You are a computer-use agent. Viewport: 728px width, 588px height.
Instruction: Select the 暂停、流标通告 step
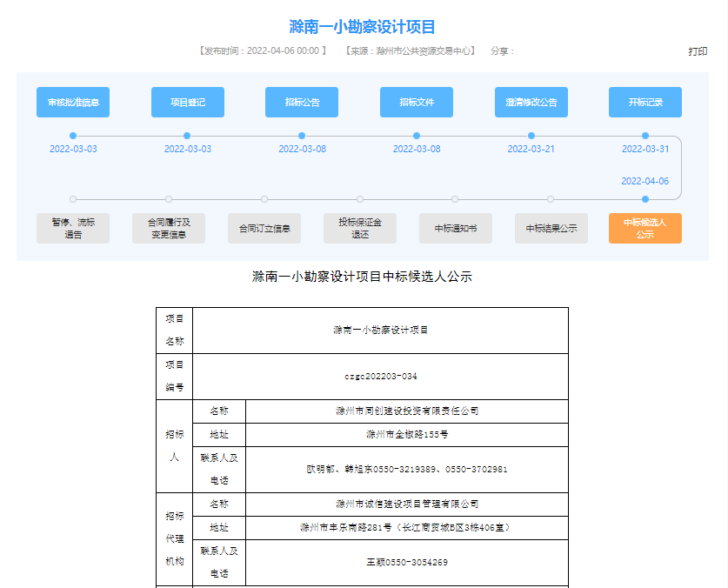tap(73, 228)
